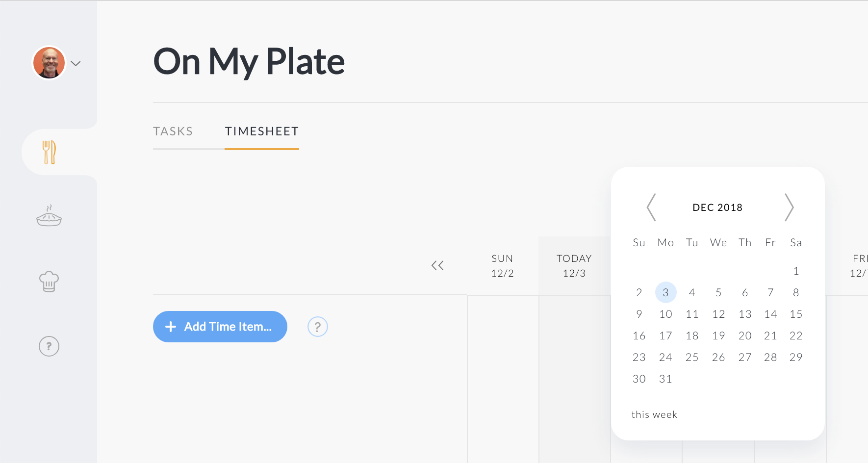Select December 31 in the calendar
This screenshot has height=463, width=868.
[x=665, y=378]
